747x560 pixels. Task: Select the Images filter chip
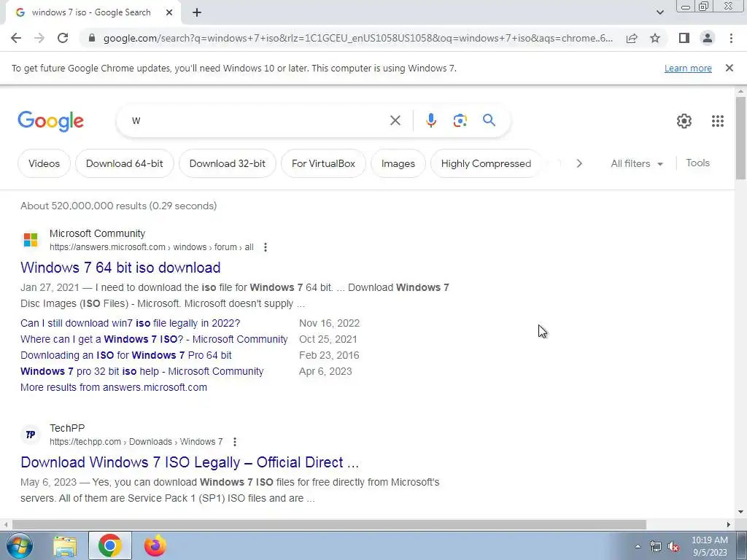[398, 163]
